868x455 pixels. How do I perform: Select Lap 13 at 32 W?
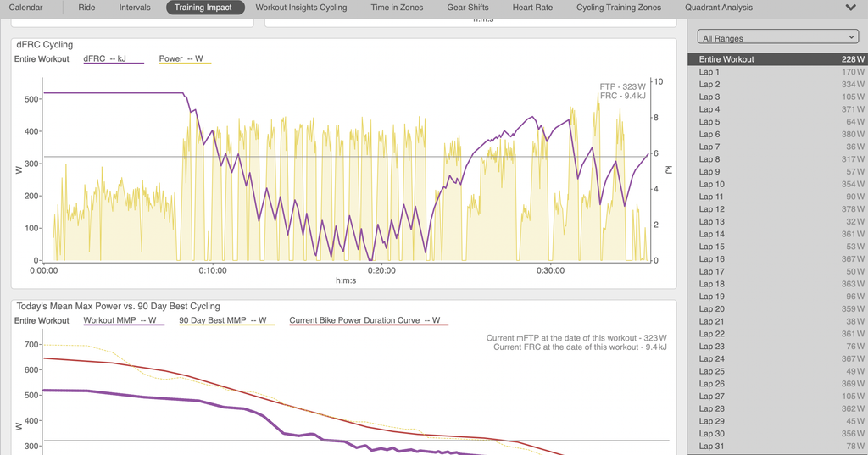pyautogui.click(x=778, y=221)
